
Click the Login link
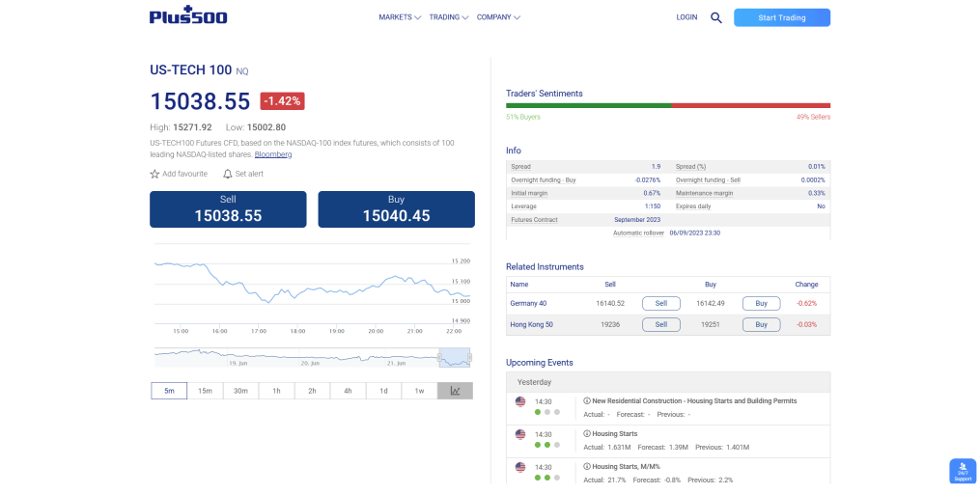[686, 17]
